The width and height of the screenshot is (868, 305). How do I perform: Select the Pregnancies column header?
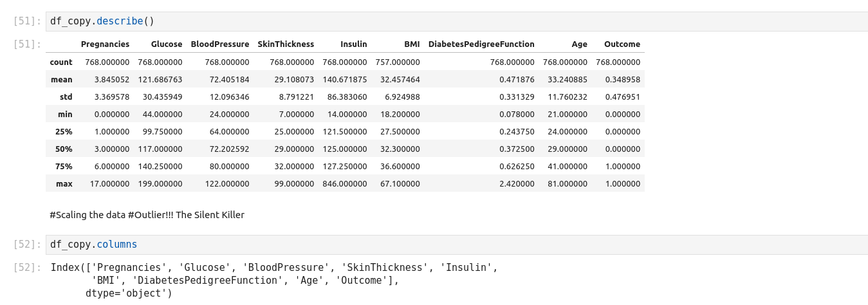[105, 44]
